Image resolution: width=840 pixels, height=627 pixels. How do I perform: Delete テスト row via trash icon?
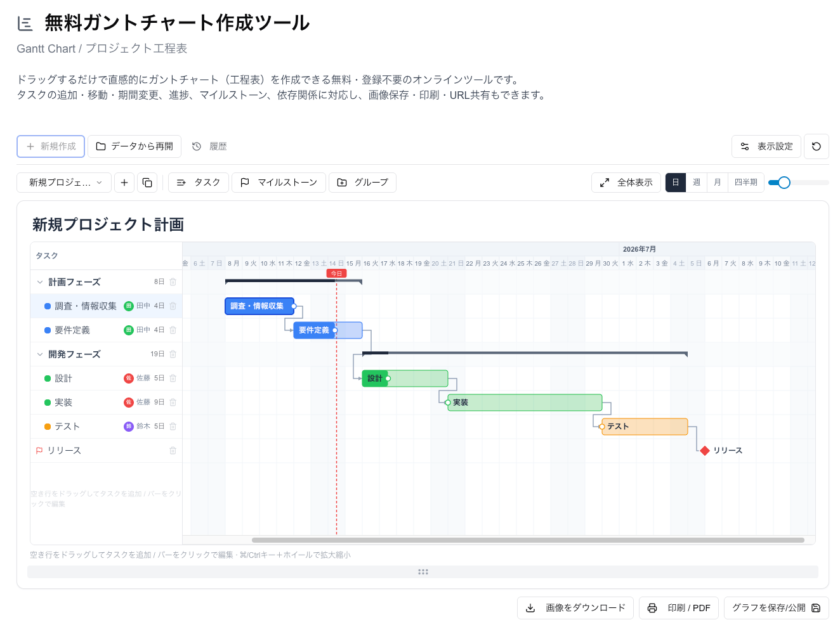(x=173, y=427)
